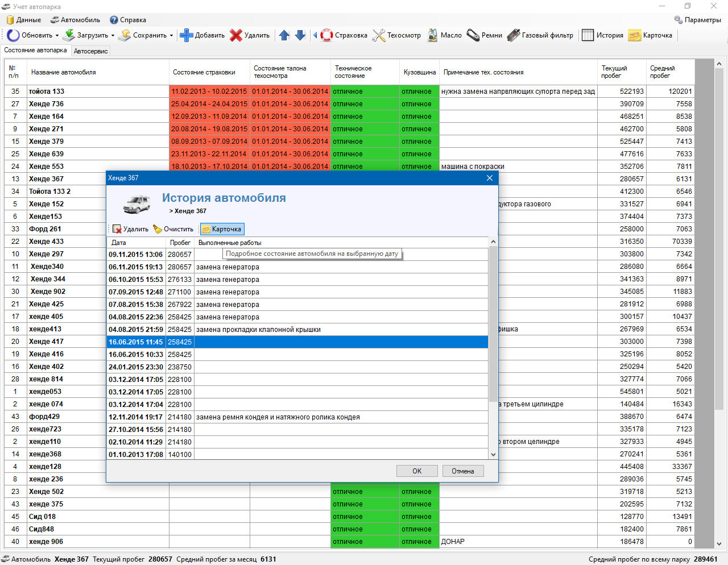Open Карточка in history dialog

(x=222, y=229)
